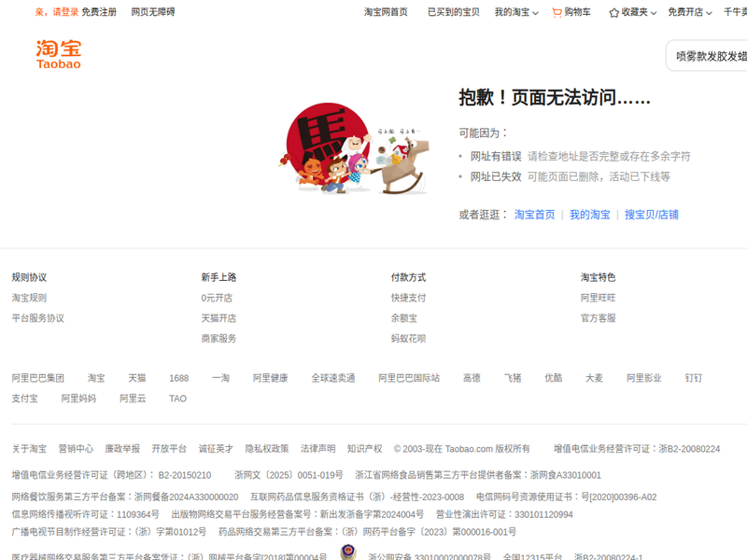Click the search input field
Viewport: 747px width, 560px height.
[707, 56]
